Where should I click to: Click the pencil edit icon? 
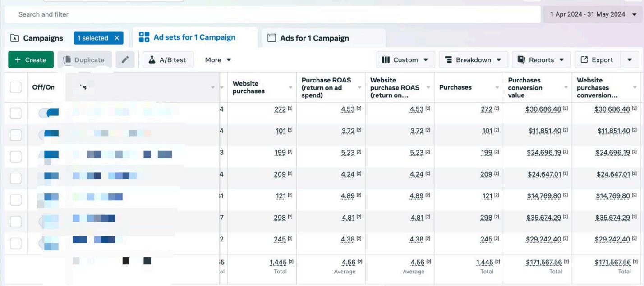coord(125,59)
